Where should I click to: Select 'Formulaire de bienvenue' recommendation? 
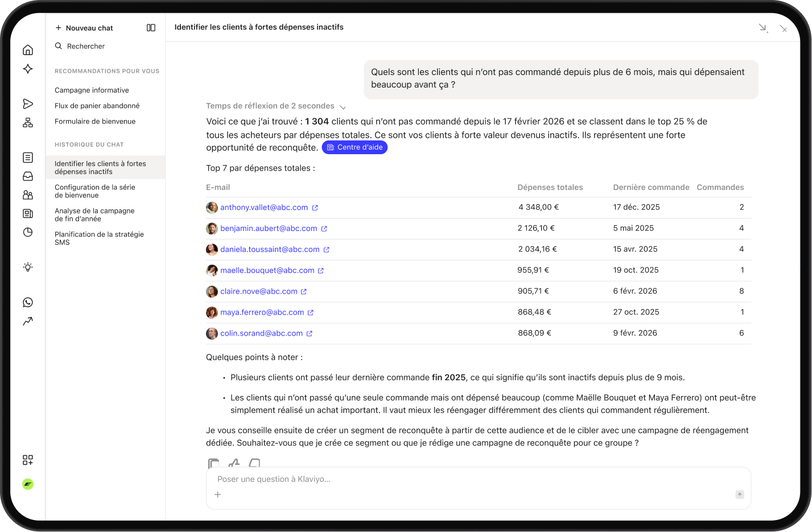click(x=95, y=121)
